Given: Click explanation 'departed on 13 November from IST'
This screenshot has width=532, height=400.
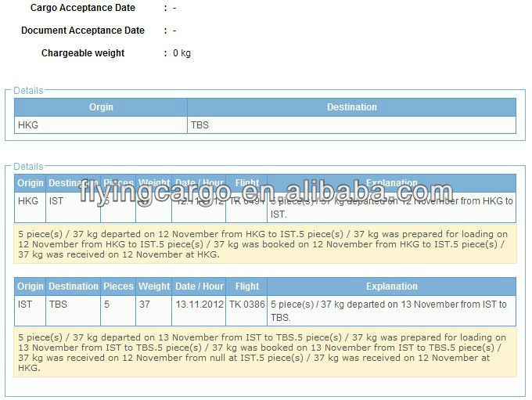Looking at the screenshot, I should point(391,311).
